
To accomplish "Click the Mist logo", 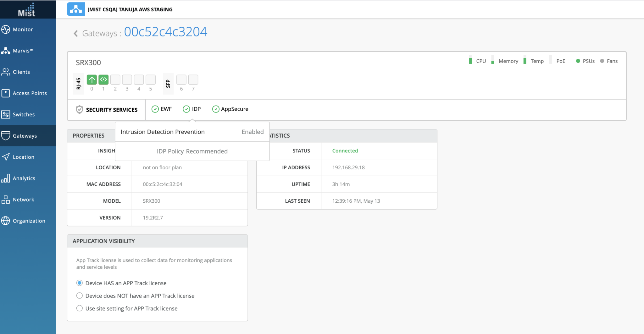I will 27,9.
